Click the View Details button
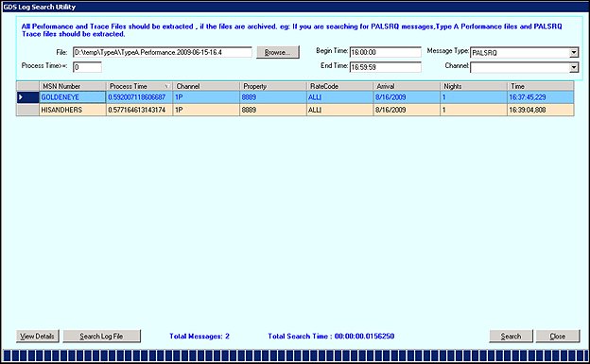The image size is (590, 364). point(37,337)
